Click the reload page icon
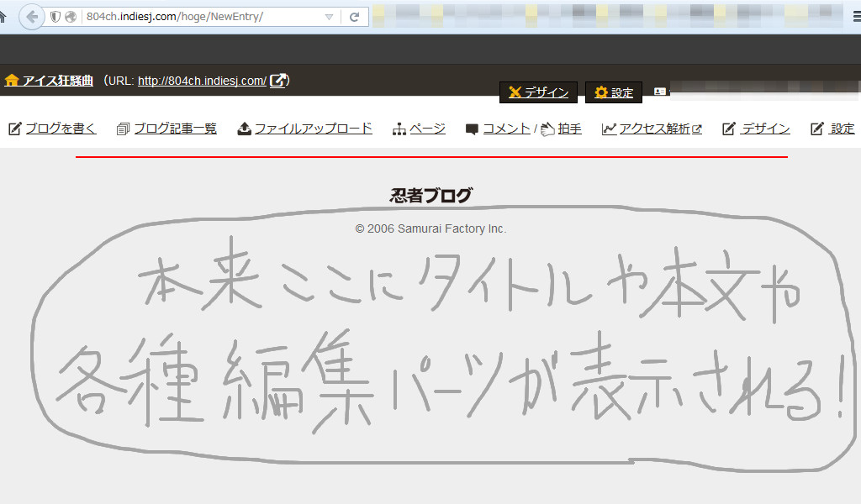 [x=354, y=17]
